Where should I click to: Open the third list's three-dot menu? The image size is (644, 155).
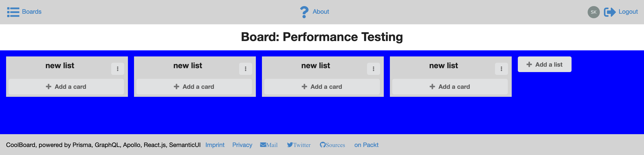374,69
